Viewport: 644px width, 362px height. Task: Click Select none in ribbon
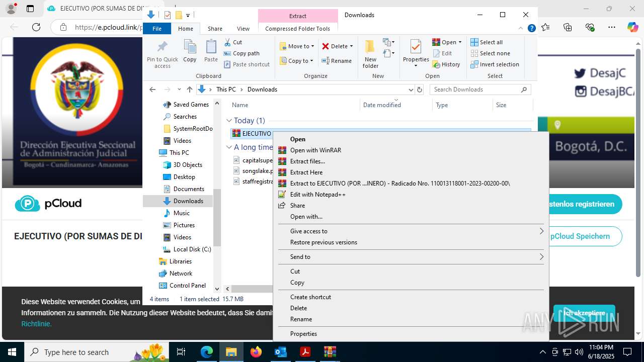490,53
